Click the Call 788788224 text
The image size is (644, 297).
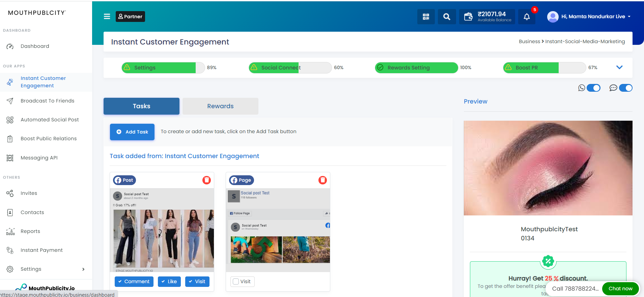(x=575, y=289)
